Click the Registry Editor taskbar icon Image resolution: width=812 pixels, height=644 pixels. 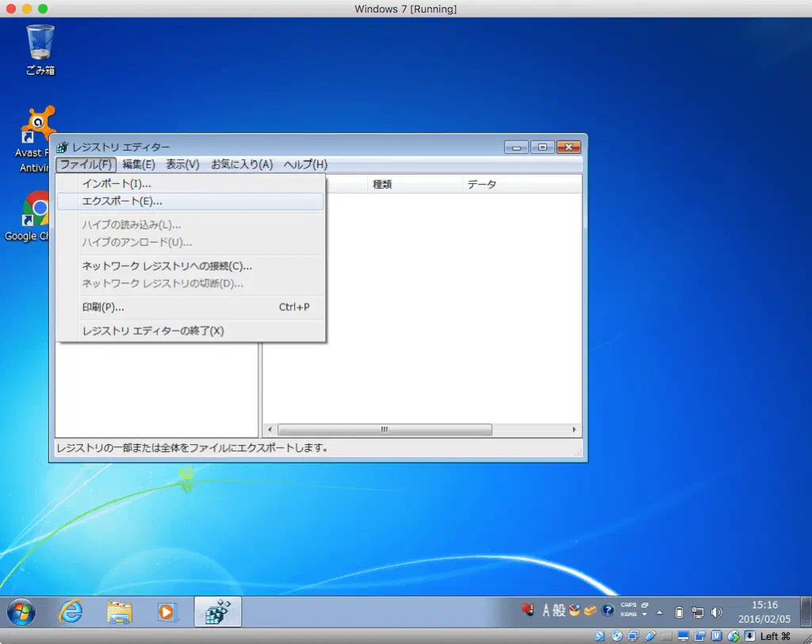(216, 611)
